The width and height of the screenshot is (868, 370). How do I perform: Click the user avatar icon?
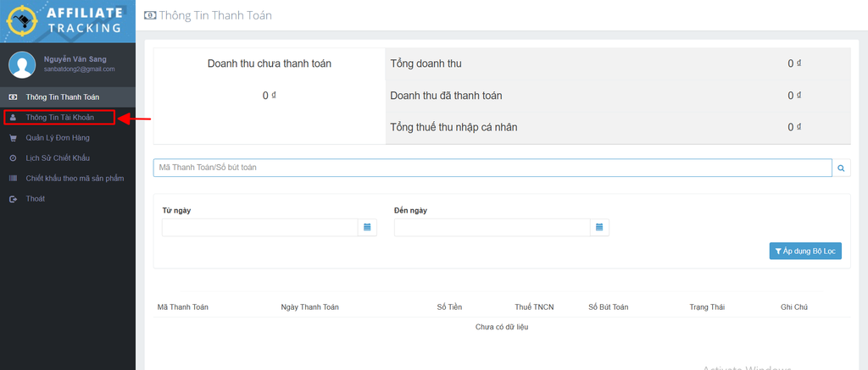(x=22, y=64)
